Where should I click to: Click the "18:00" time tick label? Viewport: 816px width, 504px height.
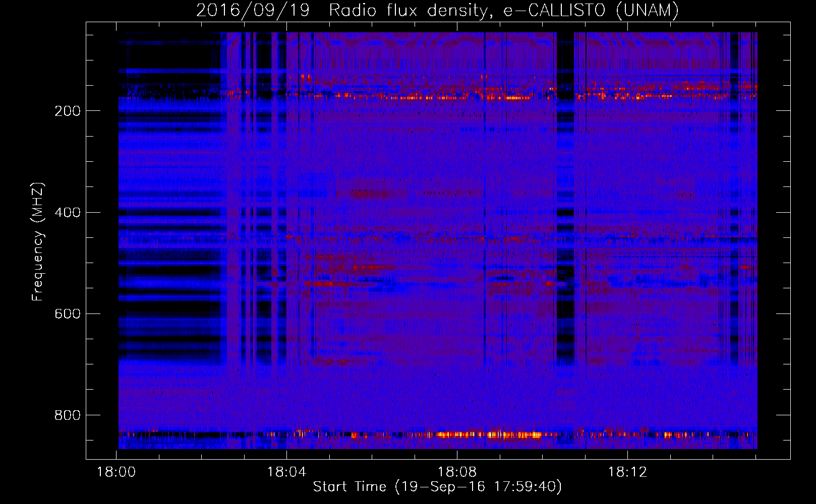coord(116,472)
